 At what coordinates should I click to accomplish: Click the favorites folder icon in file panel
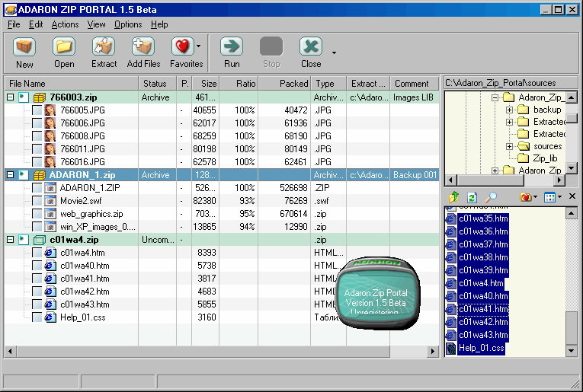(525, 197)
